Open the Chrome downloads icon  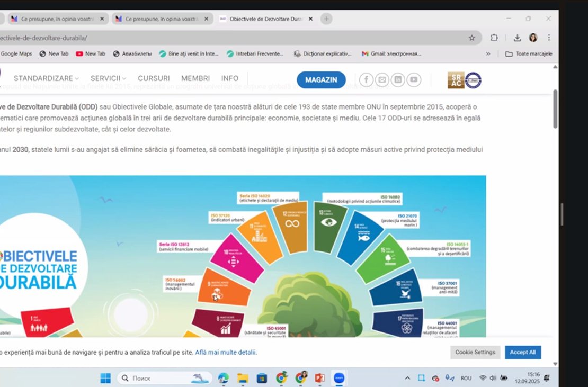point(517,38)
